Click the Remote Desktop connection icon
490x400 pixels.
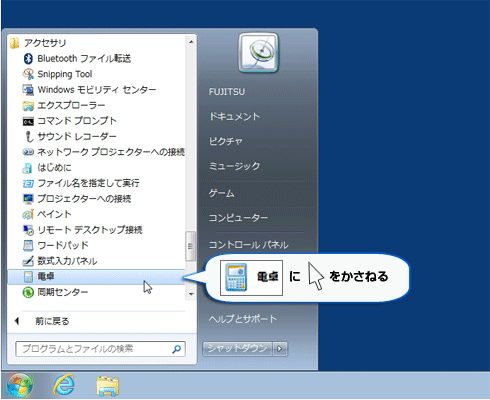click(x=28, y=230)
